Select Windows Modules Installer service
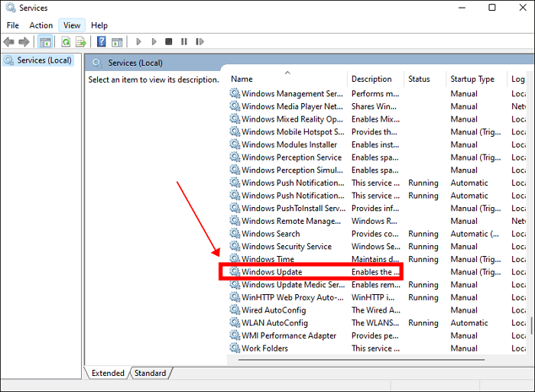This screenshot has height=392, width=535. 377,144
